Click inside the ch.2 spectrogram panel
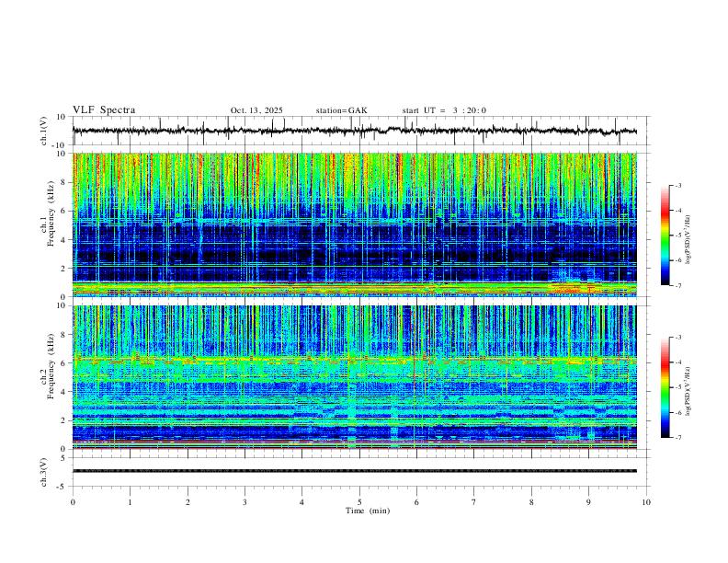The height and width of the screenshot is (563, 728). (355, 377)
